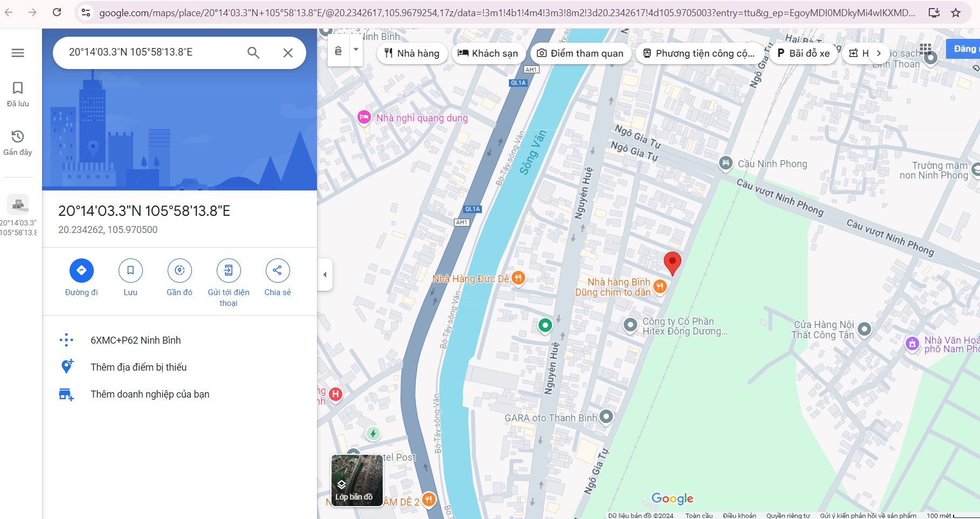Share location with Chia sẻ button
The width and height of the screenshot is (980, 519).
[278, 278]
